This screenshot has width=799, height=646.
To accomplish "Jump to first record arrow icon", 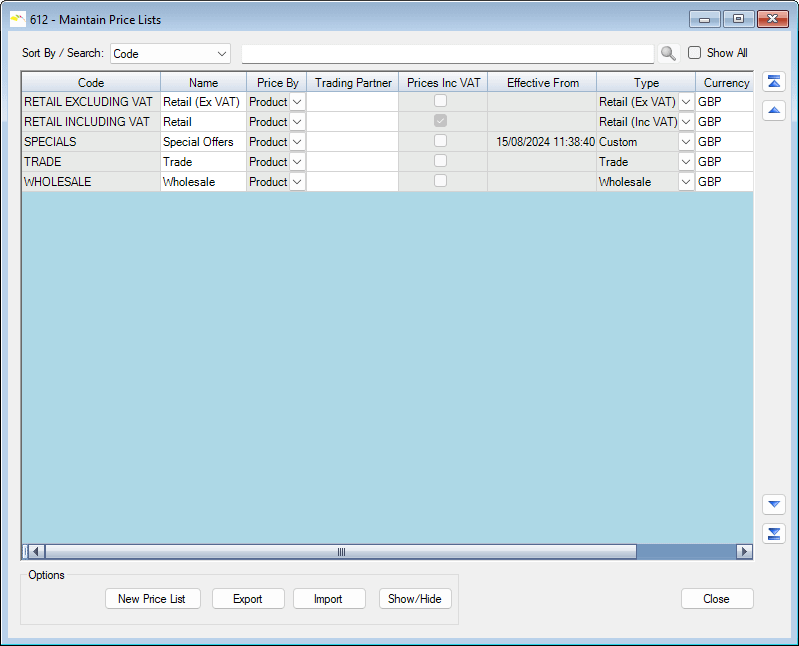I will tap(774, 82).
